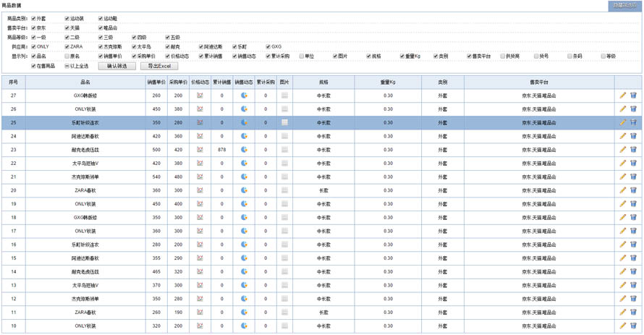Toggle the 唯品会 platform checkbox
Image resolution: width=644 pixels, height=335 pixels.
101,28
